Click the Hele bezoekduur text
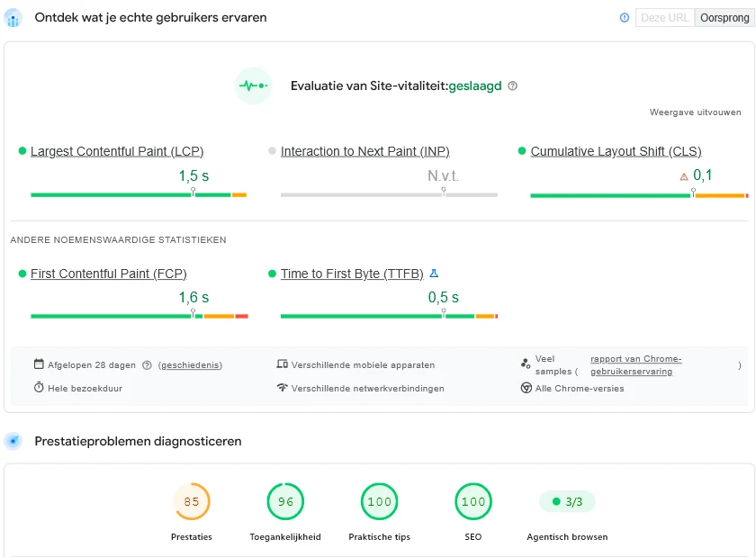756x557 pixels. [85, 388]
